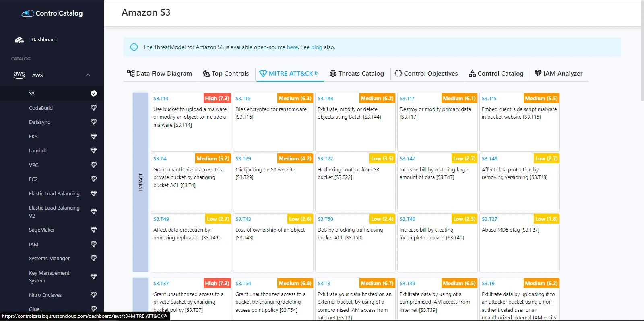Image resolution: width=644 pixels, height=321 pixels.
Task: Select Lambda in the sidebar
Action: click(x=38, y=150)
